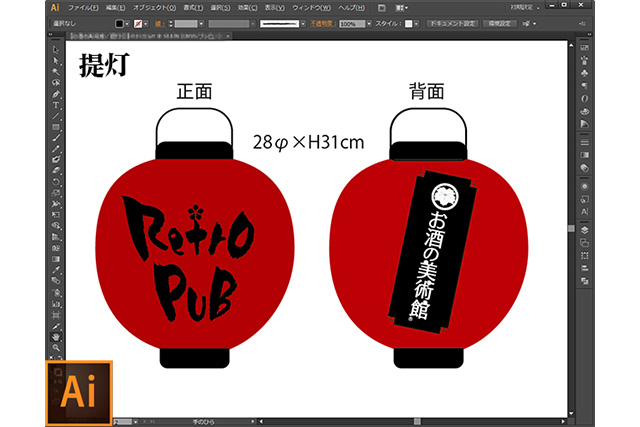The width and height of the screenshot is (640, 427).
Task: Open the stroke weight dropdown
Action: pyautogui.click(x=202, y=24)
